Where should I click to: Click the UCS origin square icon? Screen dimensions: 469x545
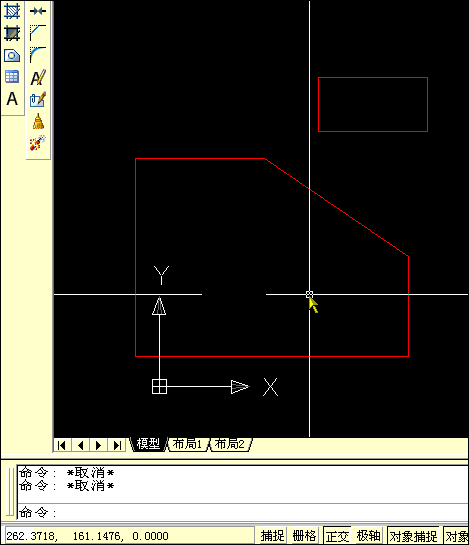tap(160, 387)
